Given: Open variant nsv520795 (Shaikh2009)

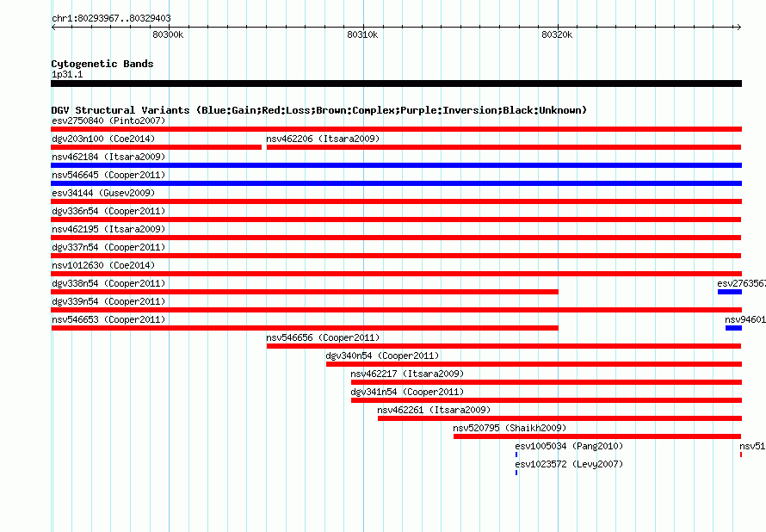Looking at the screenshot, I should [510, 428].
